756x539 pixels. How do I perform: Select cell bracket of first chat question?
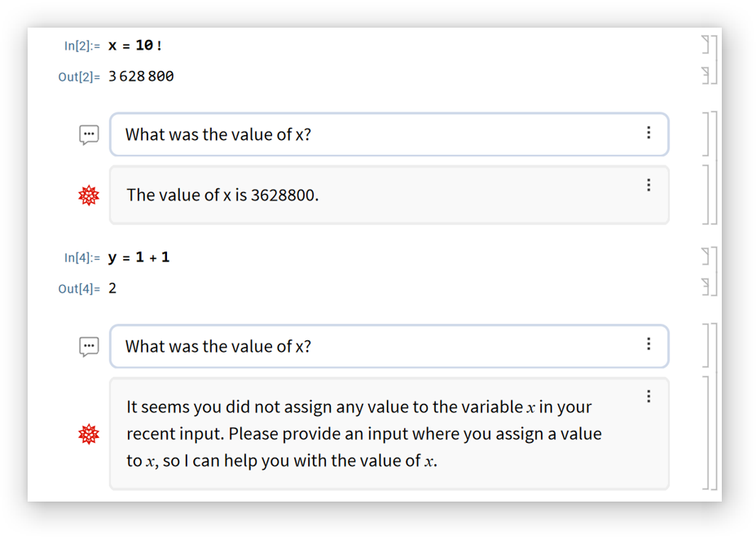click(x=706, y=135)
